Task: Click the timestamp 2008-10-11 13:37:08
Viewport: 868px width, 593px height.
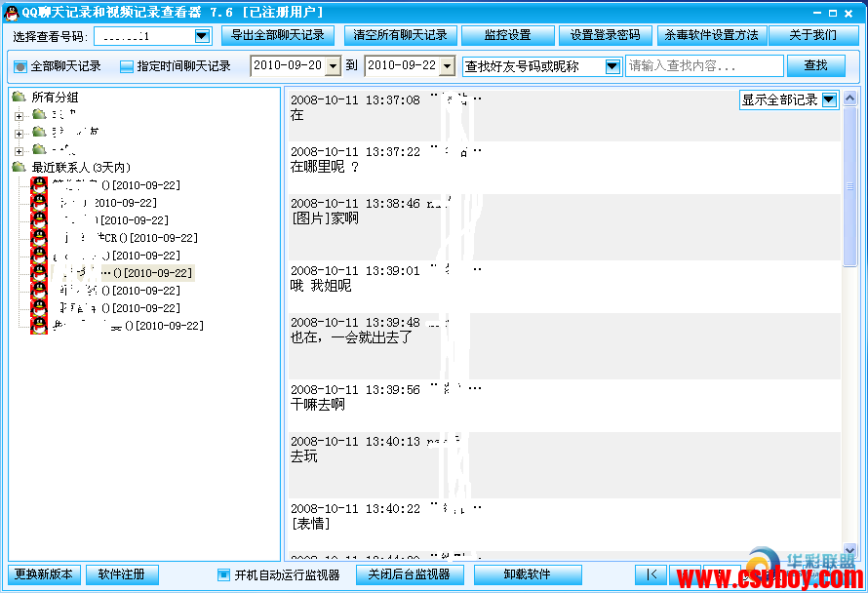Action: (x=355, y=100)
